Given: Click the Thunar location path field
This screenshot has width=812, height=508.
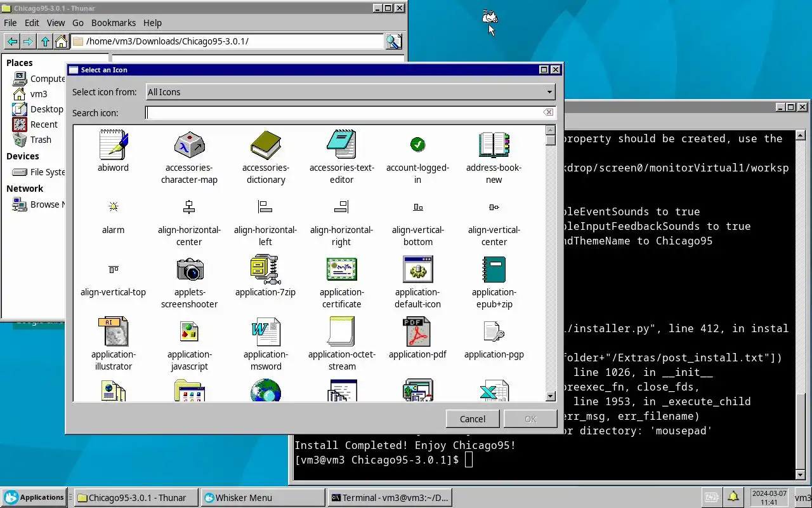Looking at the screenshot, I should pos(227,41).
